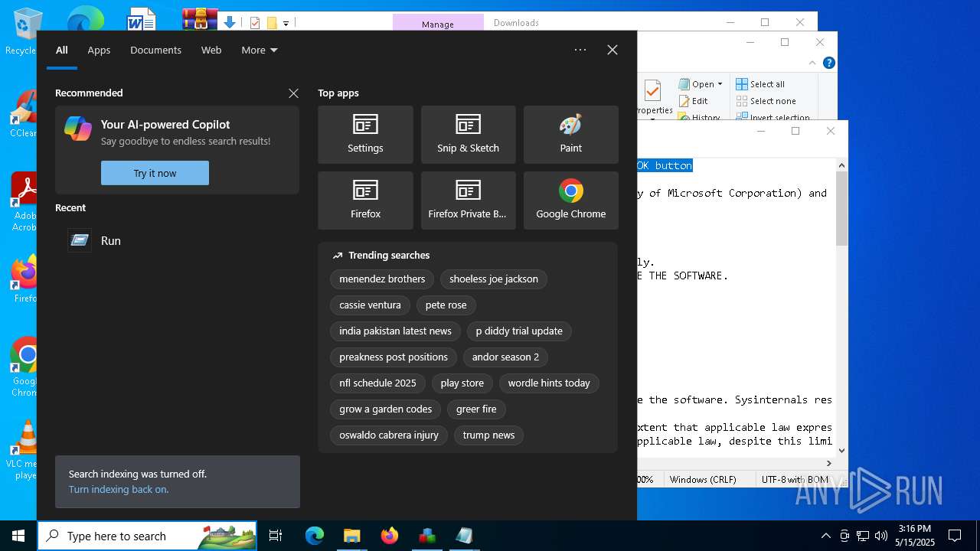Search greer fire trending
This screenshot has height=551, width=980.
coord(476,409)
